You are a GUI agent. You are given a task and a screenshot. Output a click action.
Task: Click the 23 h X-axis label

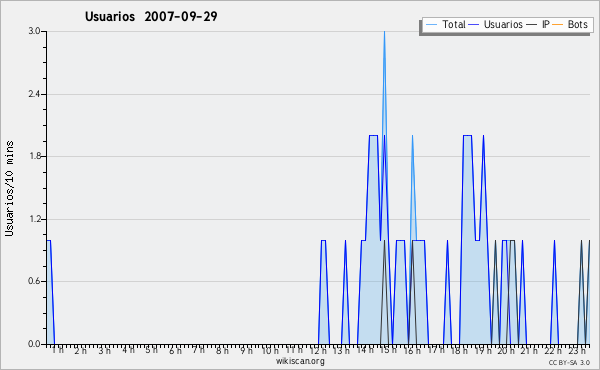[x=577, y=350]
